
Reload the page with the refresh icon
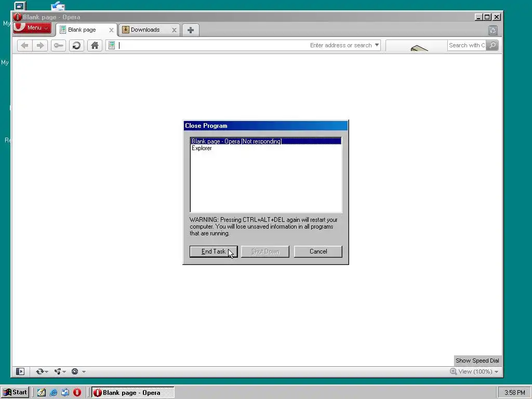point(77,46)
